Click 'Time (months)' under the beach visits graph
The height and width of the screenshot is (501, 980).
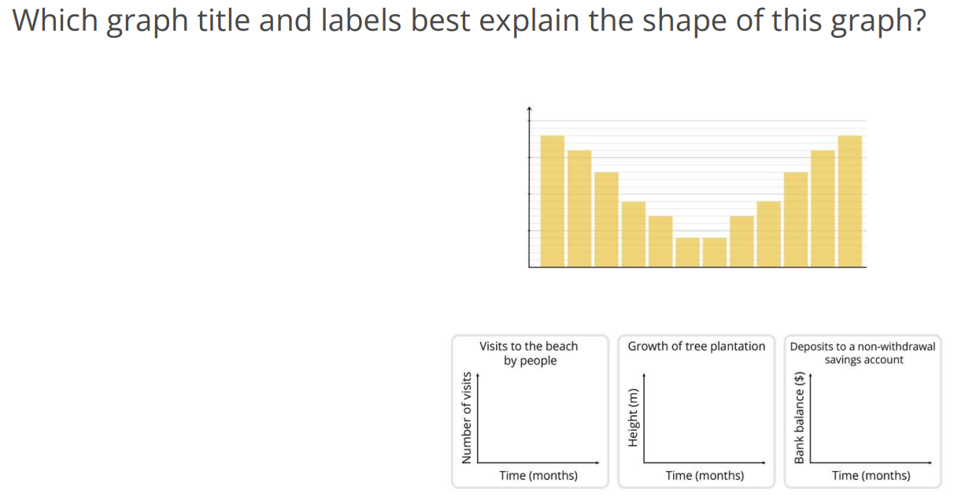tap(538, 475)
